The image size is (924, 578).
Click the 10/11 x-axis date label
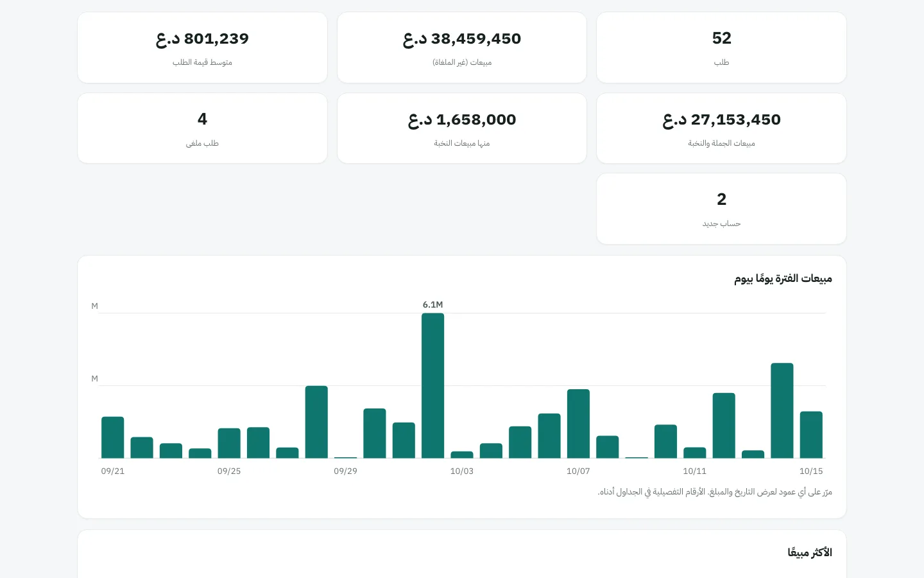pos(695,471)
